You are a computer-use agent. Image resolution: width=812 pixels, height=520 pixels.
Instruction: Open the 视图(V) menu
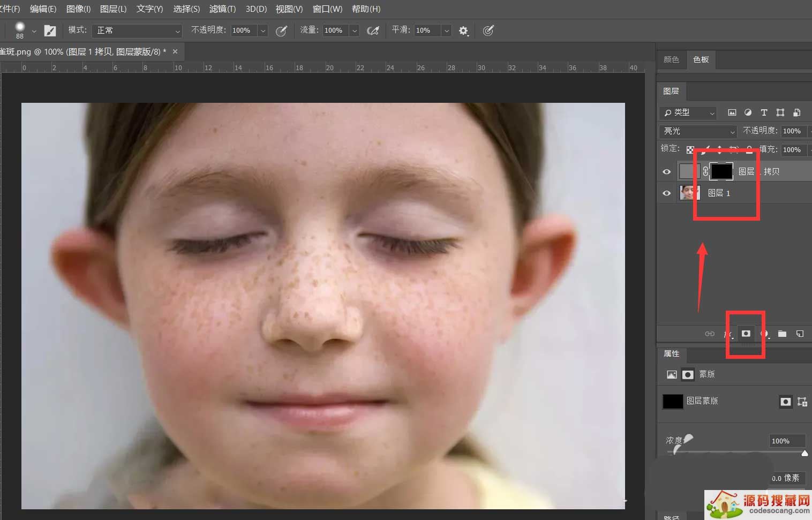[x=289, y=9]
